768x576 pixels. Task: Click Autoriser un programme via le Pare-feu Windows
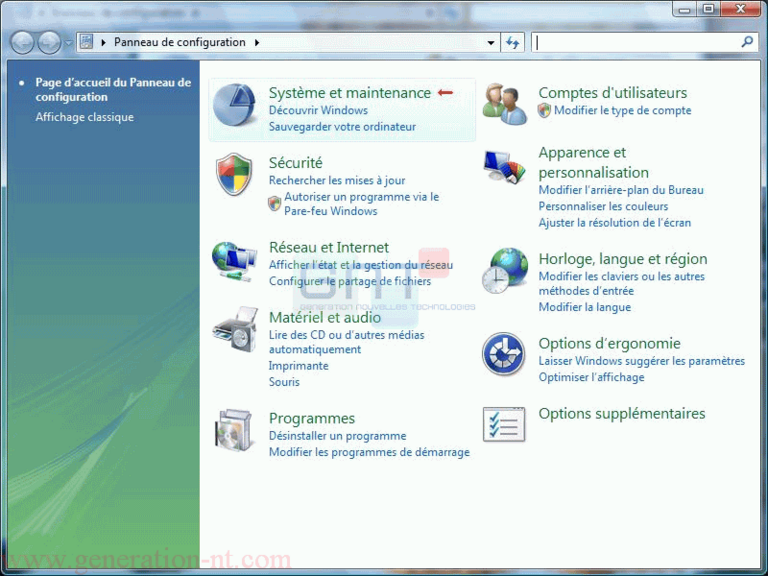(x=361, y=204)
